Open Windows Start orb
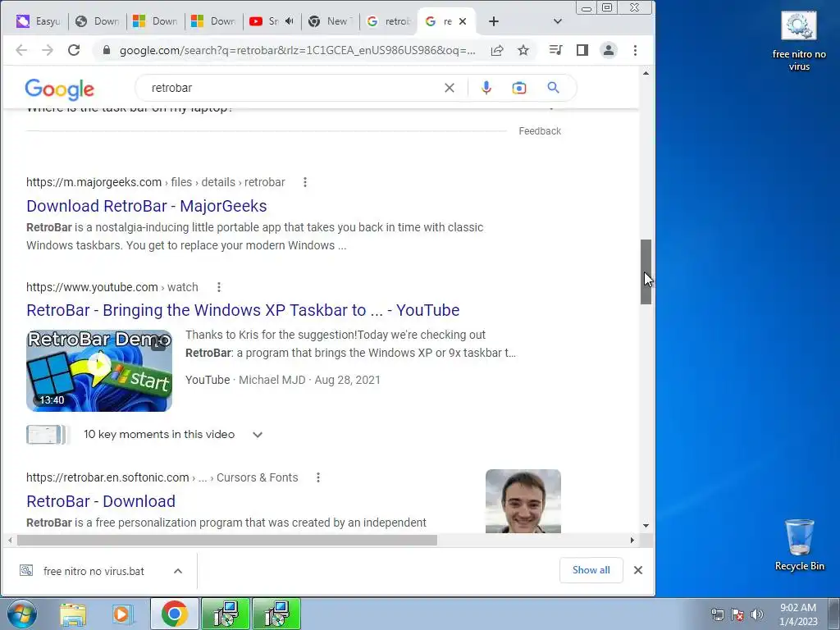This screenshot has height=630, width=840. click(x=22, y=614)
